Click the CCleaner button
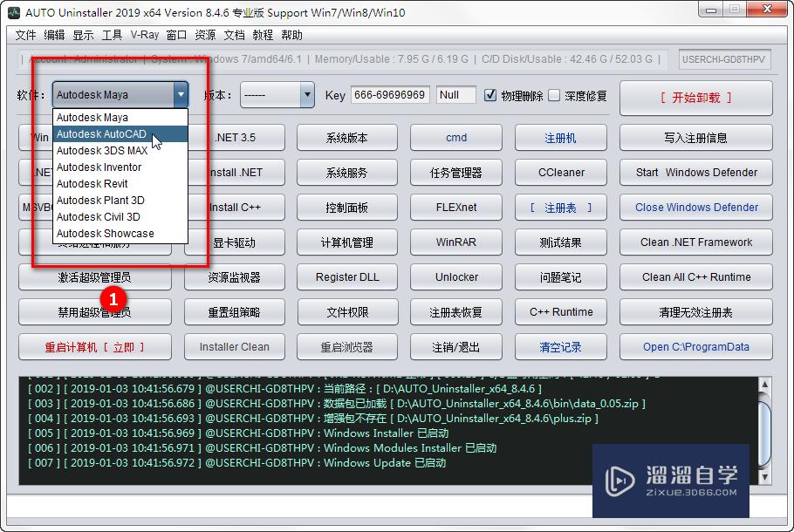794x532 pixels. 560,172
